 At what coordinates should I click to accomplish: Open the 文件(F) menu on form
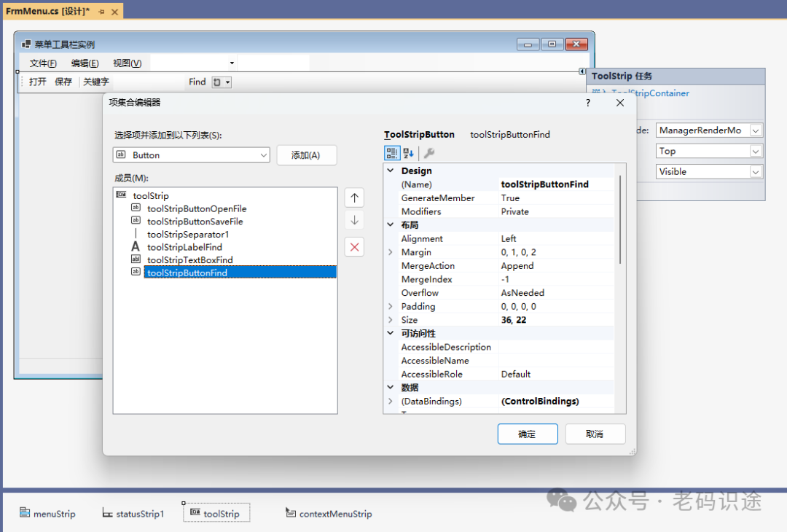[x=43, y=63]
